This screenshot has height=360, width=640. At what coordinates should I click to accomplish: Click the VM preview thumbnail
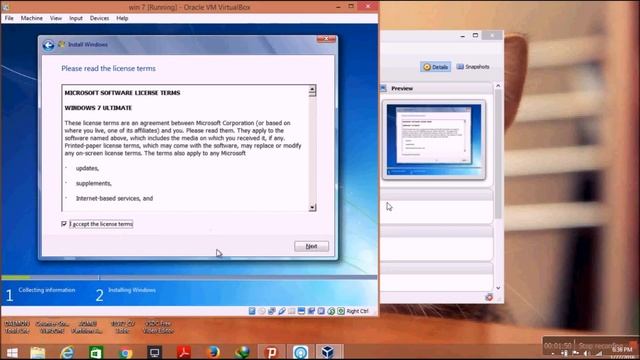click(x=434, y=140)
